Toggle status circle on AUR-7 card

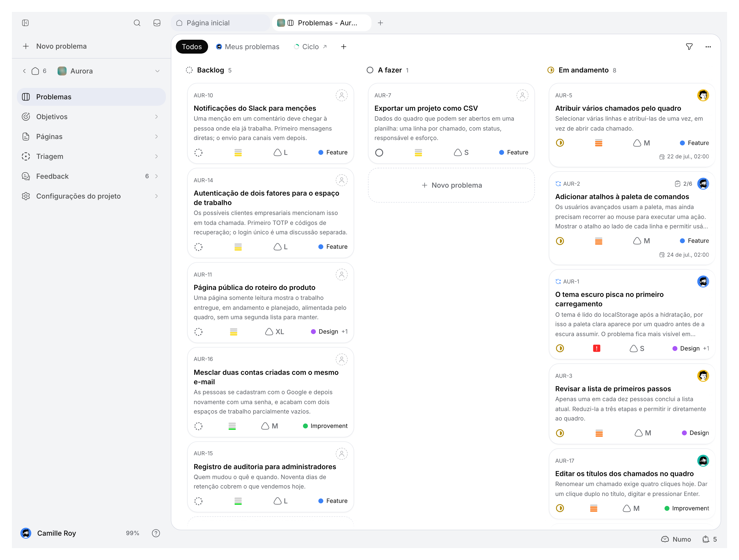379,153
